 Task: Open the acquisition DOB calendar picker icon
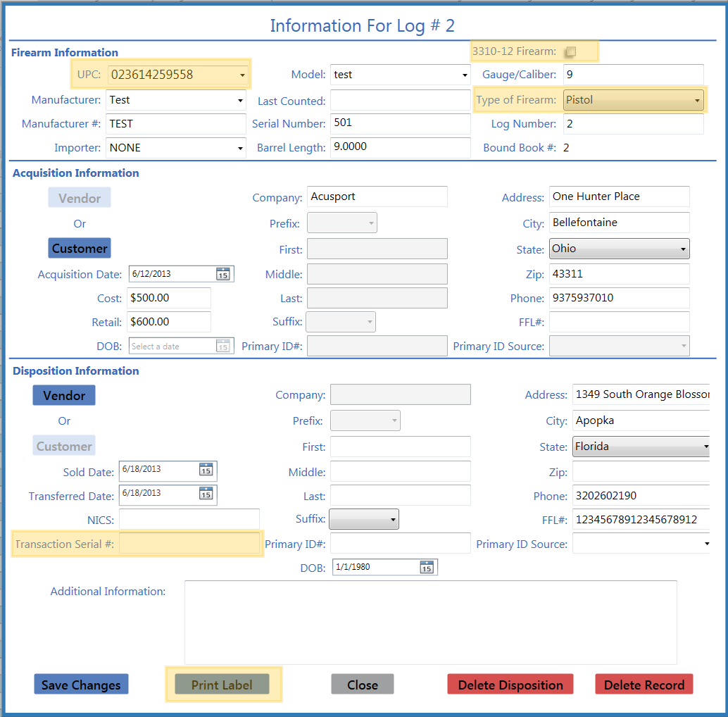click(x=223, y=346)
